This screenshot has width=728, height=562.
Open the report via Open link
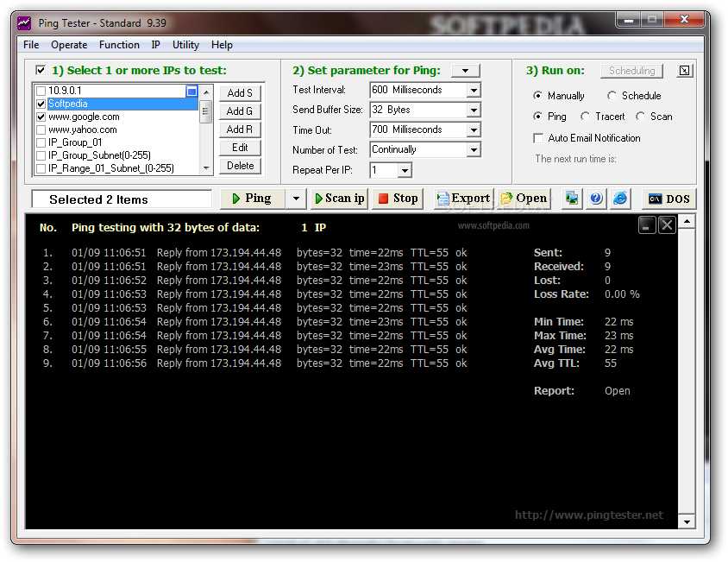pyautogui.click(x=617, y=391)
